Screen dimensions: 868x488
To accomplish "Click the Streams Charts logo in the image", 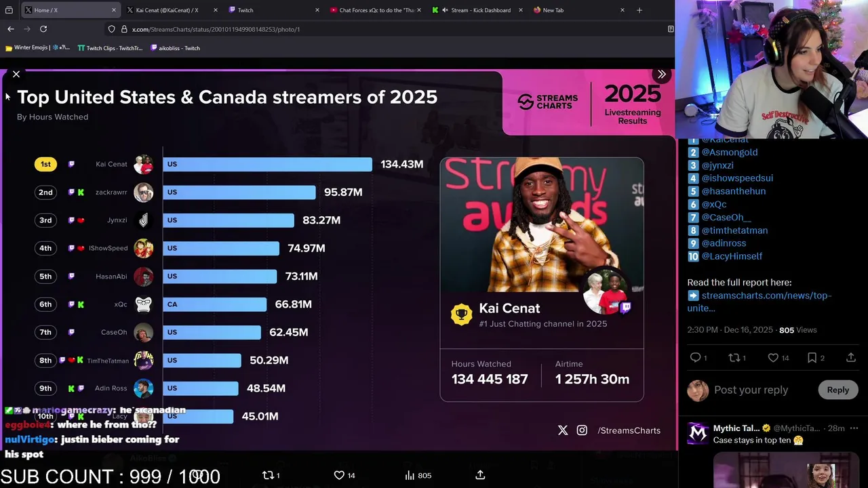I will click(x=548, y=102).
